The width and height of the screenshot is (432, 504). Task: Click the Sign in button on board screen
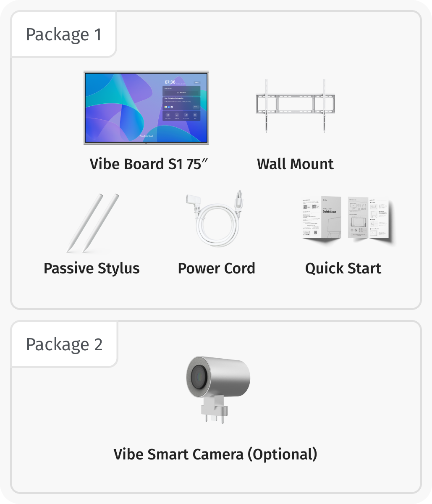click(196, 83)
